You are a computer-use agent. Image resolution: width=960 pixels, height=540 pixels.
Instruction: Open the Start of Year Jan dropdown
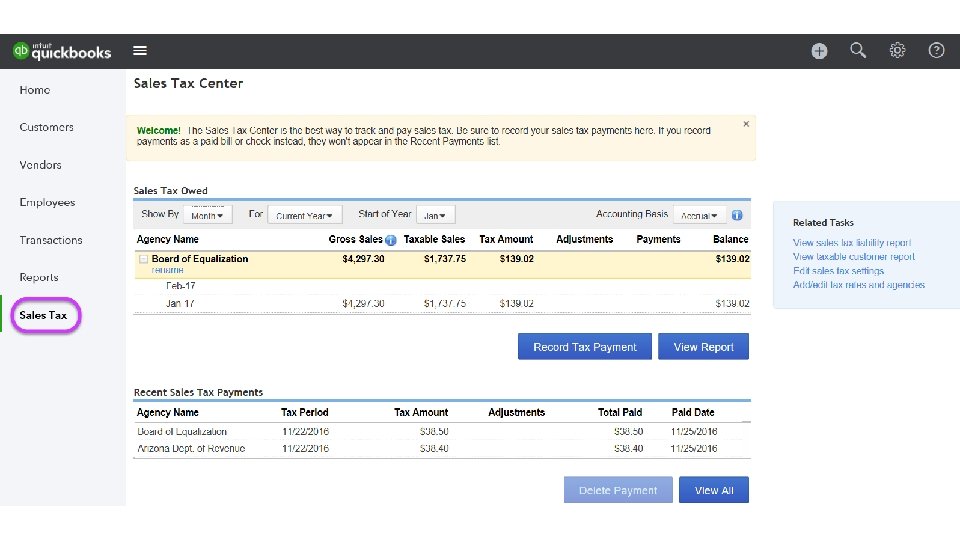[435, 215]
